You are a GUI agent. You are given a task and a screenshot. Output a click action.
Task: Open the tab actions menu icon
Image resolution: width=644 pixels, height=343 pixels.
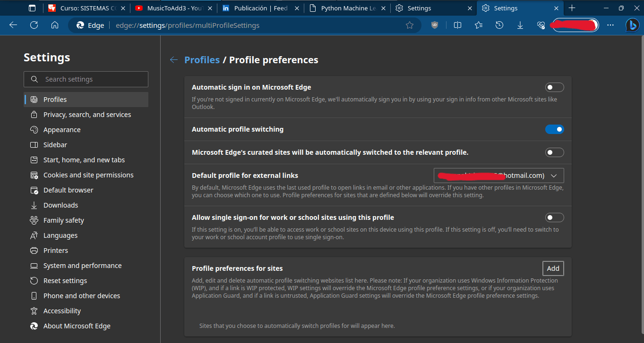pos(32,8)
